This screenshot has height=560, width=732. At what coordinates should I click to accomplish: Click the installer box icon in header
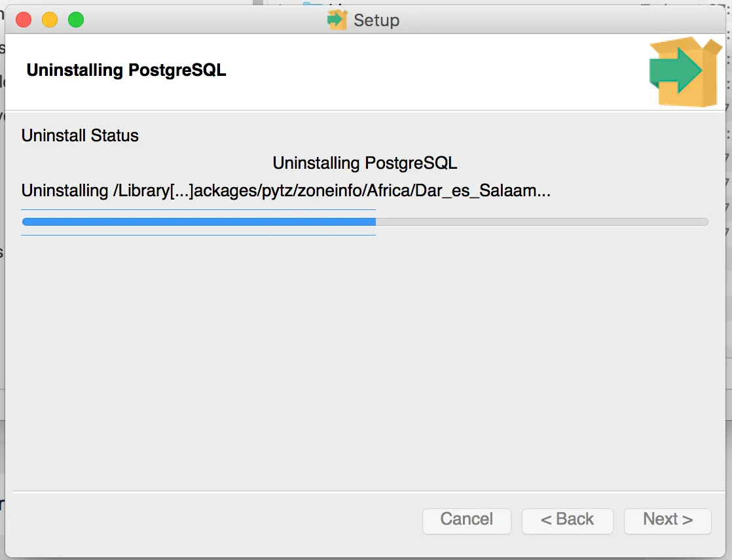(686, 72)
